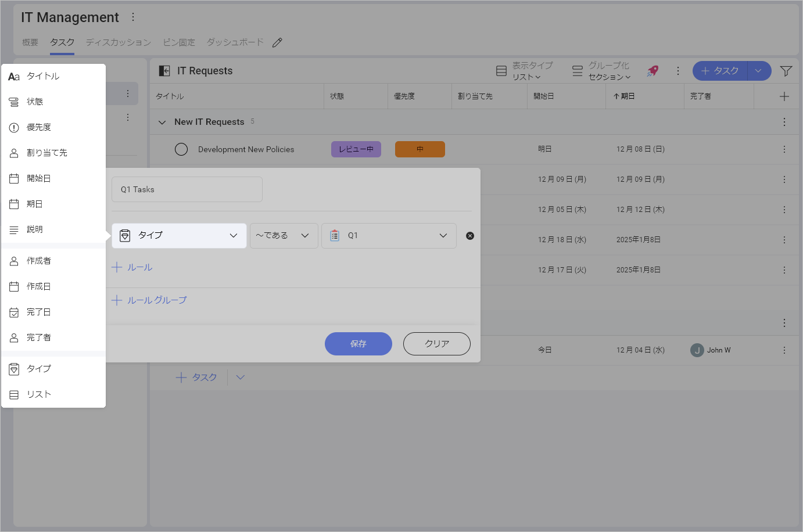
Task: Open IT Management more options menu
Action: [133, 17]
